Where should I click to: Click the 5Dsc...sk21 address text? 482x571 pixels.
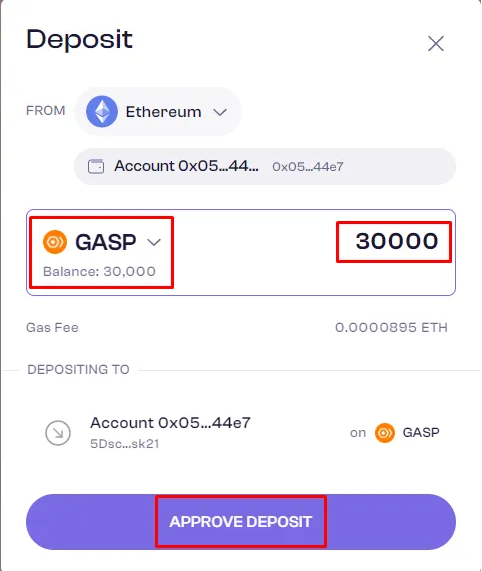[125, 444]
